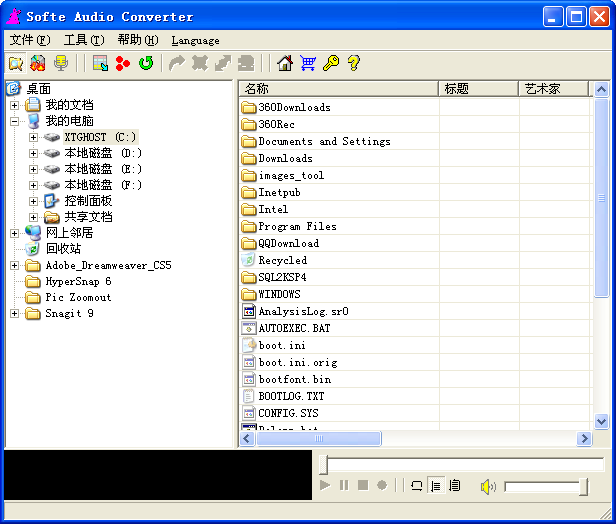The width and height of the screenshot is (616, 524).
Task: Toggle the sequential playlist mode button
Action: (x=435, y=486)
